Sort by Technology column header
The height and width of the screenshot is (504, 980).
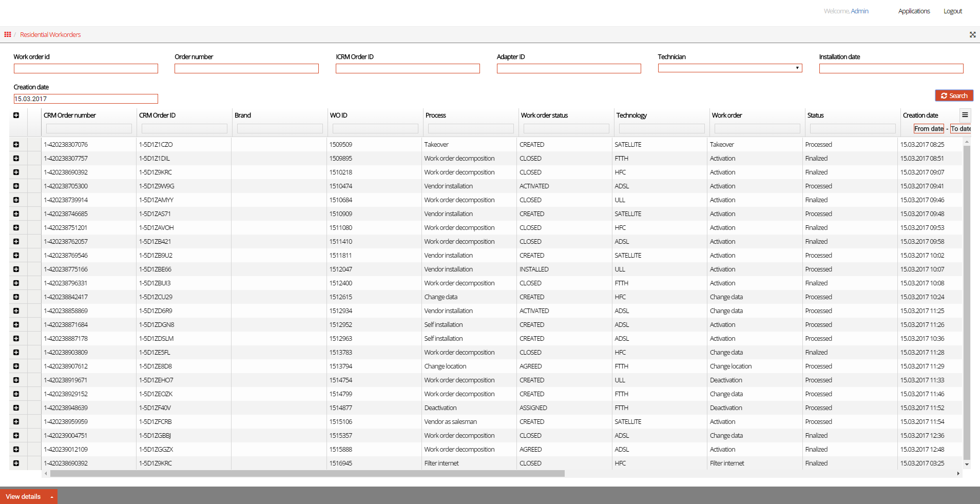click(631, 115)
